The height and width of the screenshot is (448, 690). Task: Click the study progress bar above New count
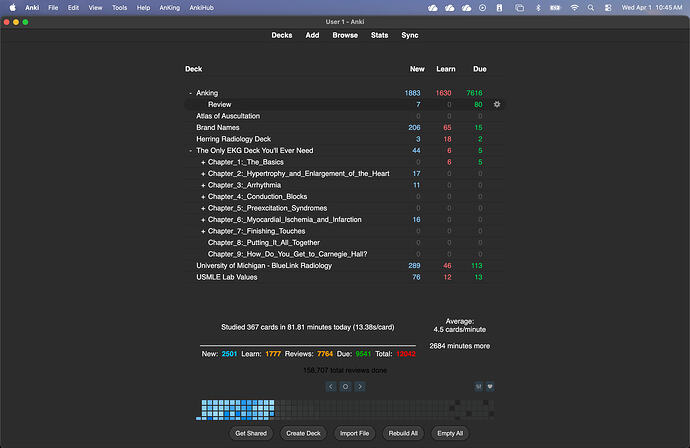point(308,345)
